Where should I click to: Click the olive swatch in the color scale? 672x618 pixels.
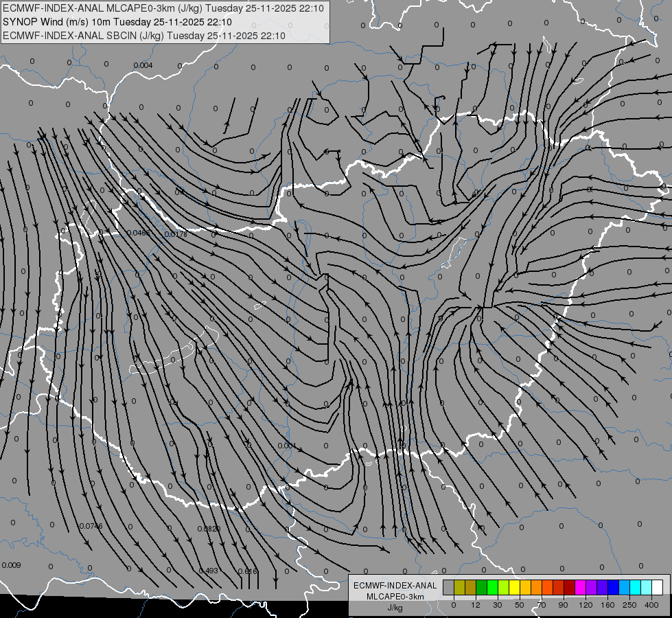[459, 587]
